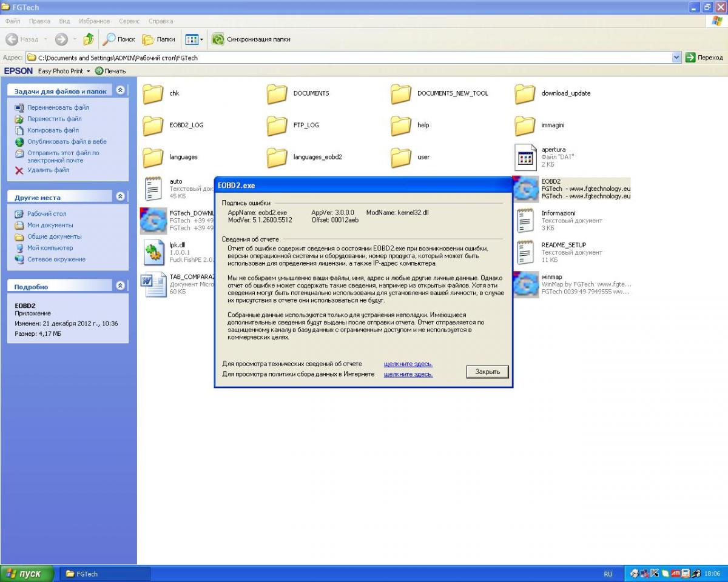Select the TAB_COMPARAZ Word document
The height and width of the screenshot is (582, 728).
[x=177, y=284]
